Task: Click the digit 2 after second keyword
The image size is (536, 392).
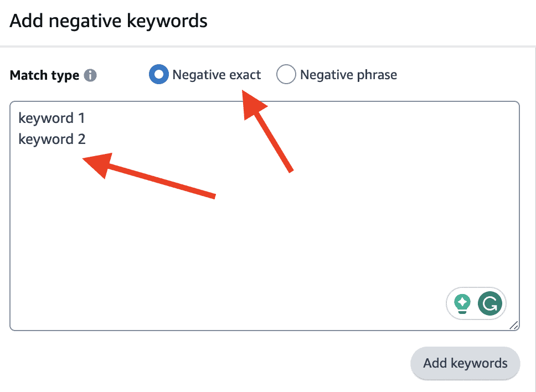Action: pos(82,139)
